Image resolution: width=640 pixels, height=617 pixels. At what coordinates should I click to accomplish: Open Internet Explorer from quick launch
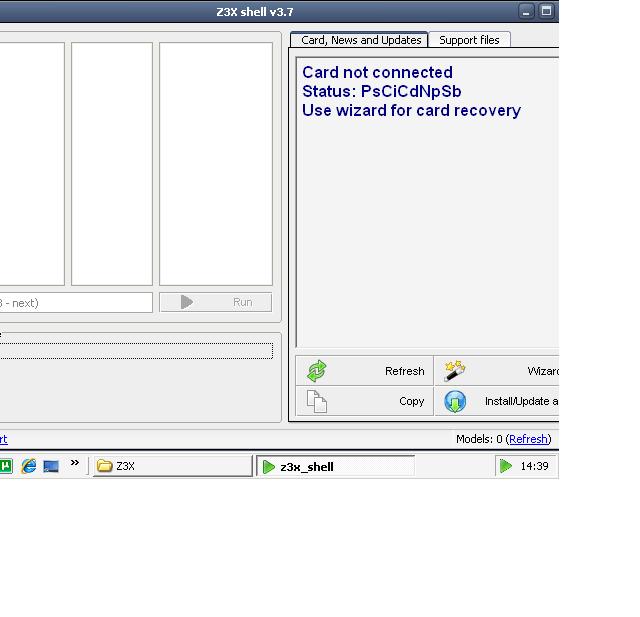pos(29,466)
